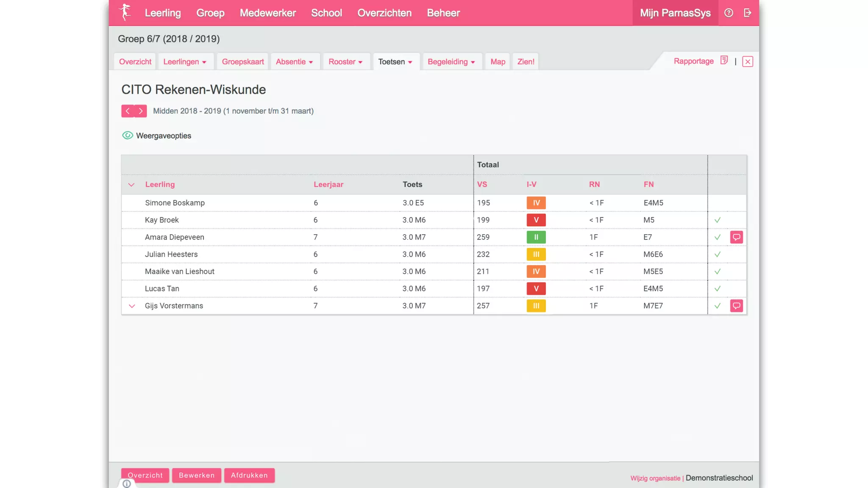
Task: Expand the Gijs Vorstermans row chevron
Action: (x=132, y=306)
